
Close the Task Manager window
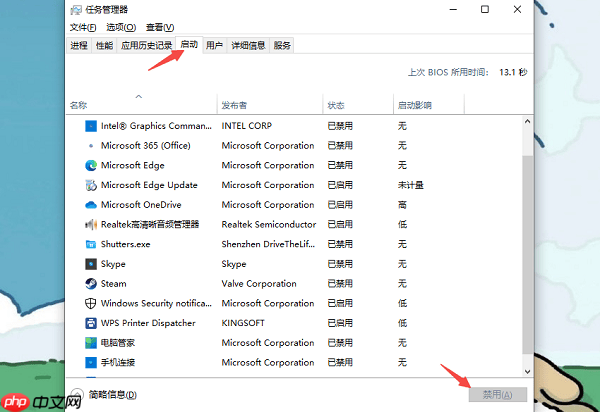pyautogui.click(x=517, y=10)
